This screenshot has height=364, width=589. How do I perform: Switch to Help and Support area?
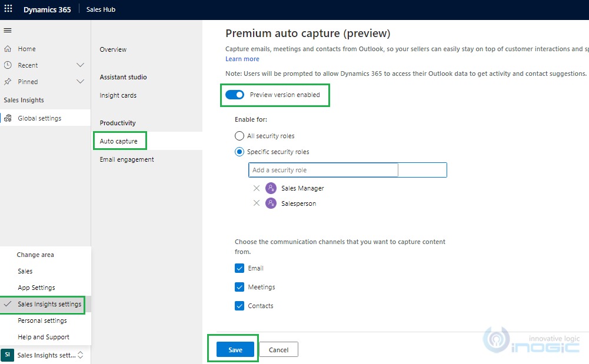tap(44, 337)
